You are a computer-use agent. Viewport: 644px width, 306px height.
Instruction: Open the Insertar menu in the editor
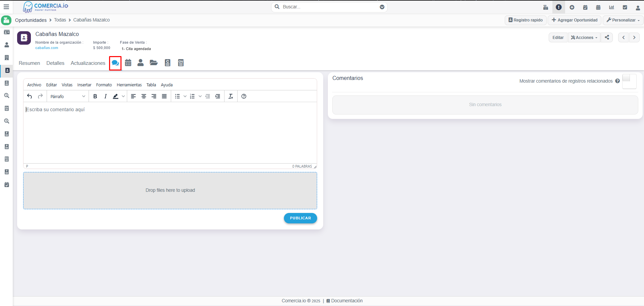[x=84, y=85]
